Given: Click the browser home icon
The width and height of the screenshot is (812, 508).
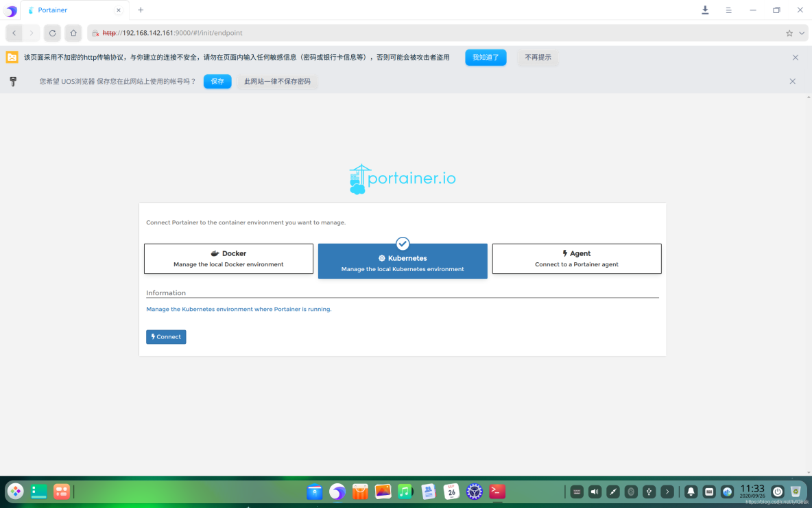Looking at the screenshot, I should tap(73, 32).
